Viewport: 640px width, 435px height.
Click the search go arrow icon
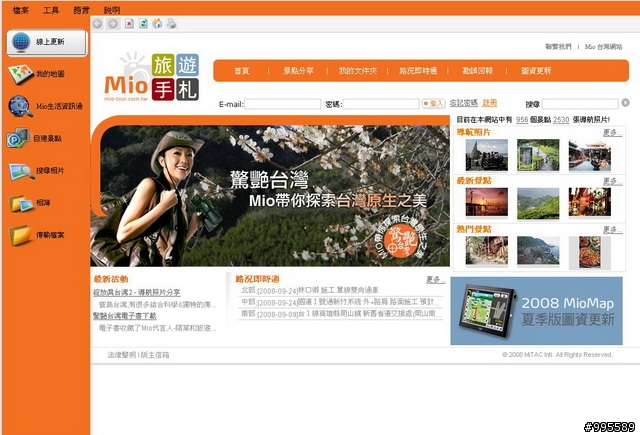click(625, 103)
